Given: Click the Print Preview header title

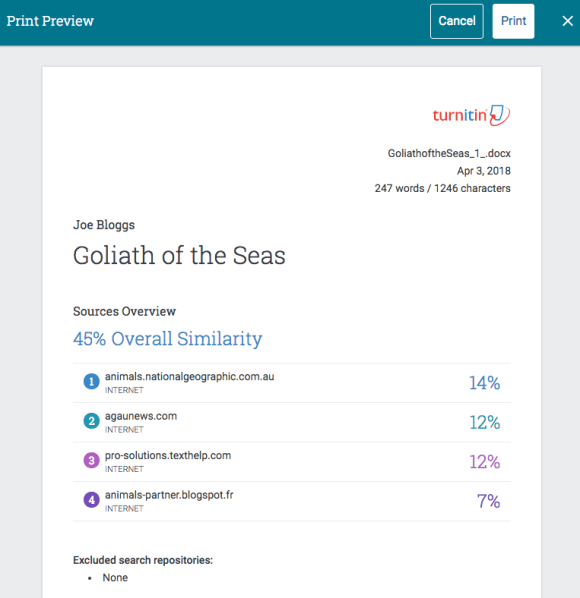Looking at the screenshot, I should 50,21.
